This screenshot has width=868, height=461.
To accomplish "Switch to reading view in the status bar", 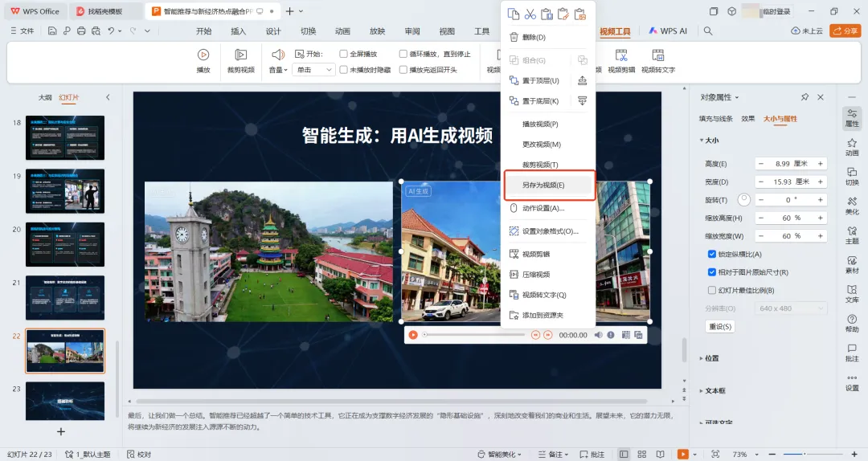I will point(660,455).
